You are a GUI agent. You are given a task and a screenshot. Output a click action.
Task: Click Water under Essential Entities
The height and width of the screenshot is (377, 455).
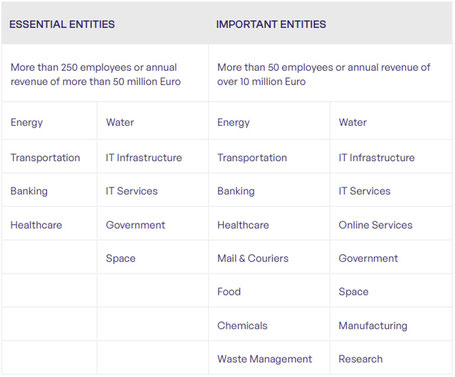120,122
